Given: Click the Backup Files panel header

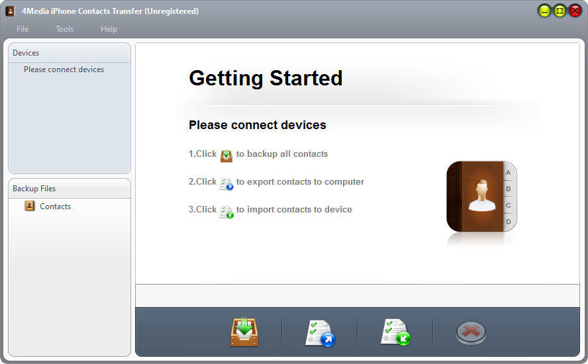Looking at the screenshot, I should click(x=70, y=189).
